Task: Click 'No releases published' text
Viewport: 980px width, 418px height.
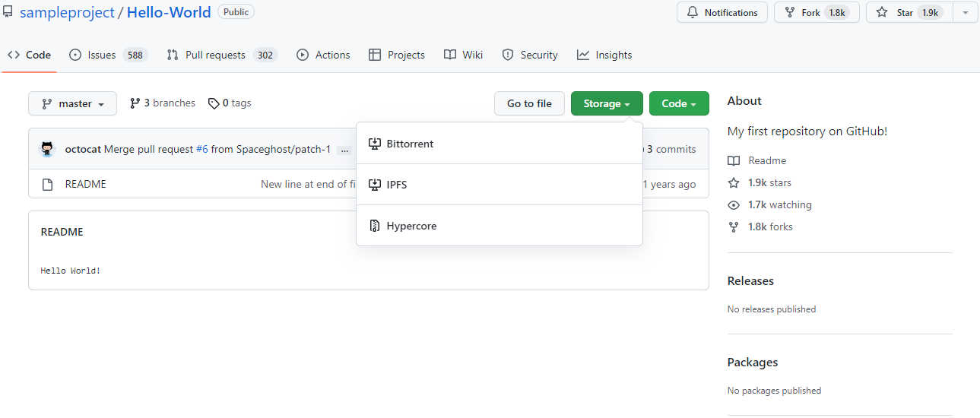Action: pyautogui.click(x=772, y=309)
